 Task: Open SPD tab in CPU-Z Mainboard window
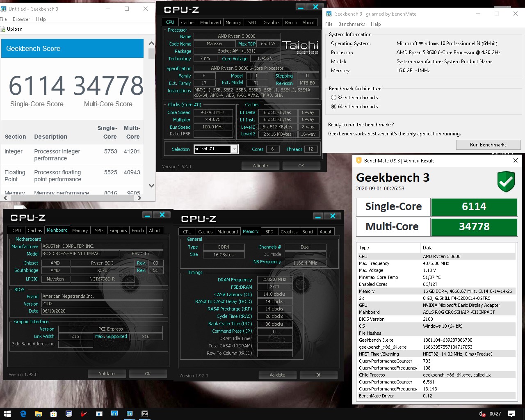point(99,231)
